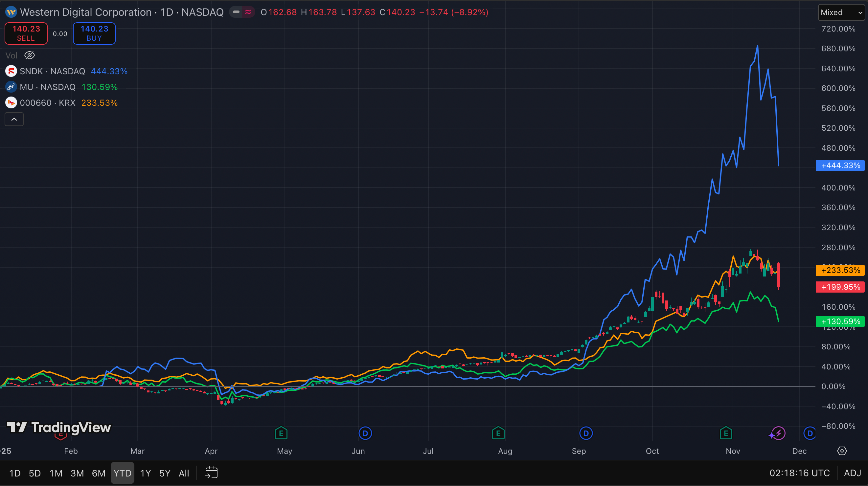The height and width of the screenshot is (486, 868).
Task: Click the Micron MU logo icon
Action: [x=11, y=87]
